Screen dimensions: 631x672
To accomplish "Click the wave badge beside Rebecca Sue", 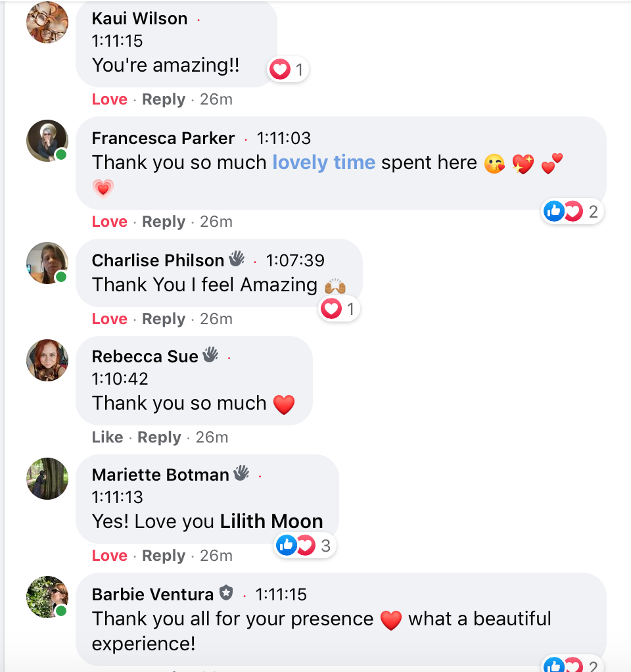I will 210,356.
